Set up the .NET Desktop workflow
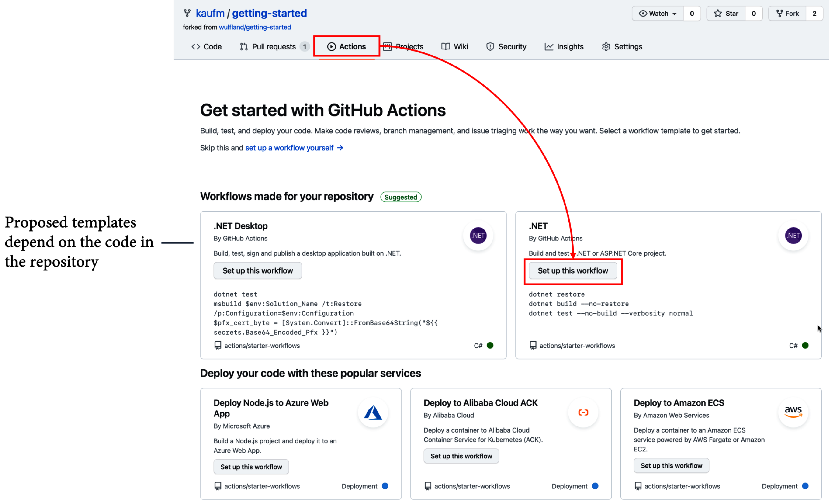Image resolution: width=829 pixels, height=504 pixels. [x=258, y=271]
